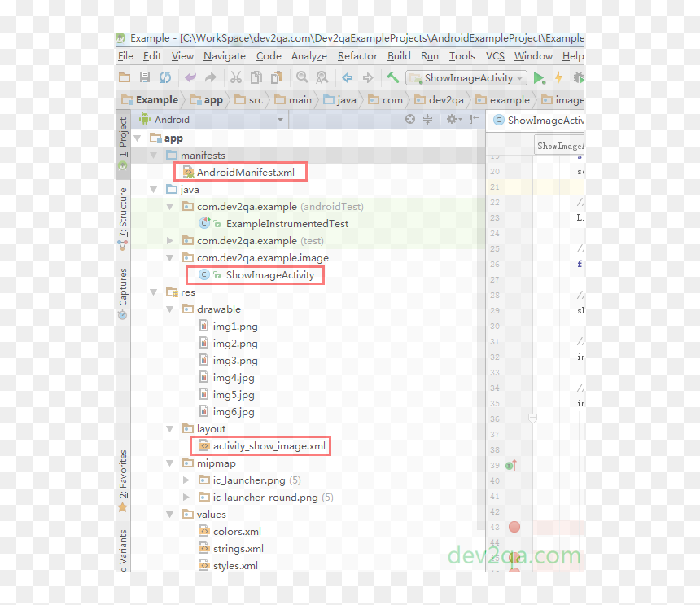
Task: Click the Replace magnifier icon
Action: [x=322, y=77]
